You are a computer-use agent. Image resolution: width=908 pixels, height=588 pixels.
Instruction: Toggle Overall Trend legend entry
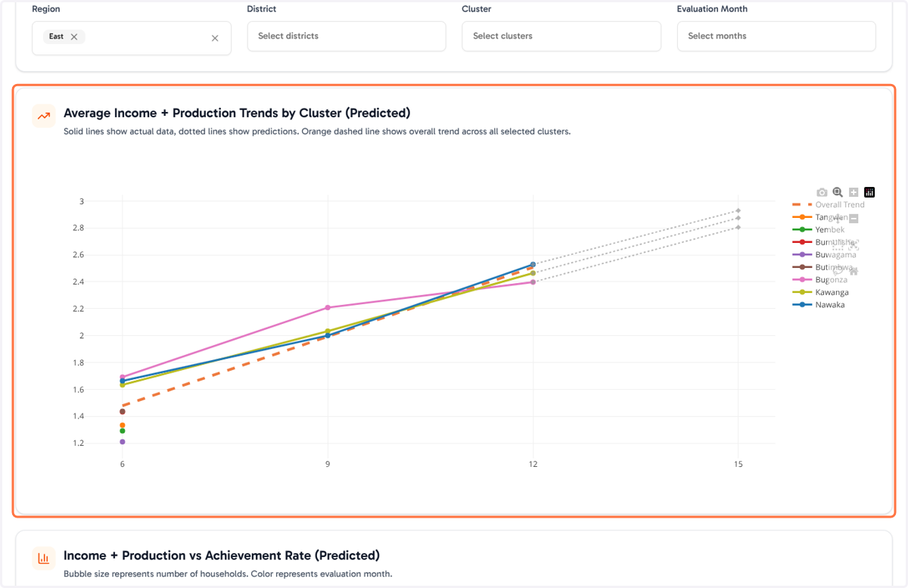[829, 204]
